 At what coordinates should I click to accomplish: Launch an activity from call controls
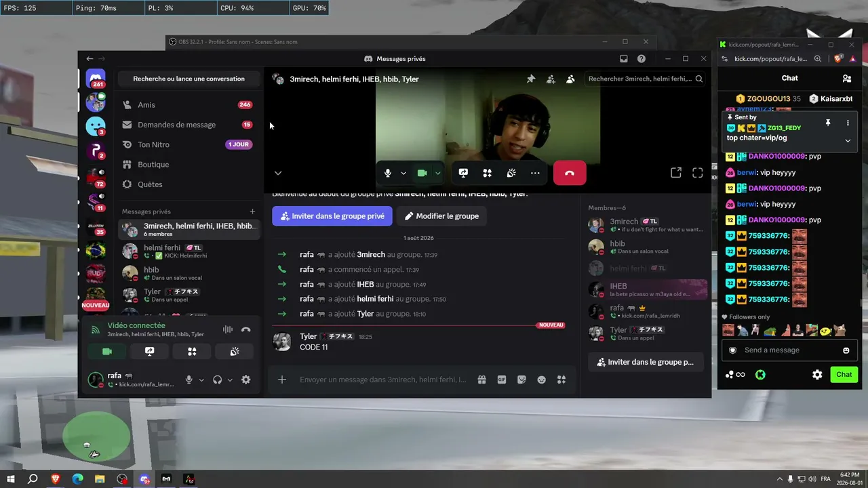(487, 173)
